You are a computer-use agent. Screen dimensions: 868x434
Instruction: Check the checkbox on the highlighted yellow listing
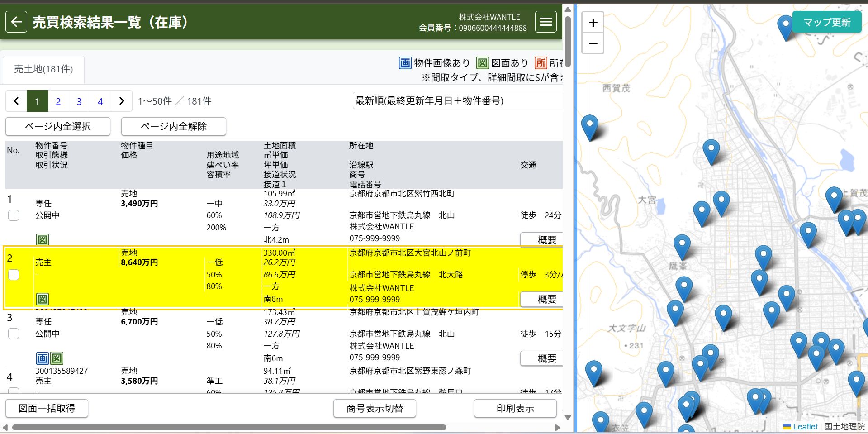(14, 275)
